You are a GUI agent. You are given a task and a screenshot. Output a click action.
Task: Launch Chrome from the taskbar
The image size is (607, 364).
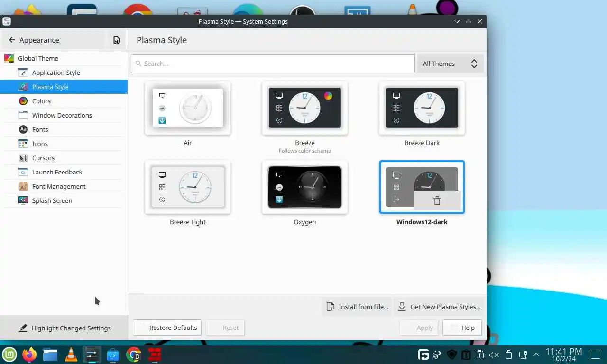[134, 355]
